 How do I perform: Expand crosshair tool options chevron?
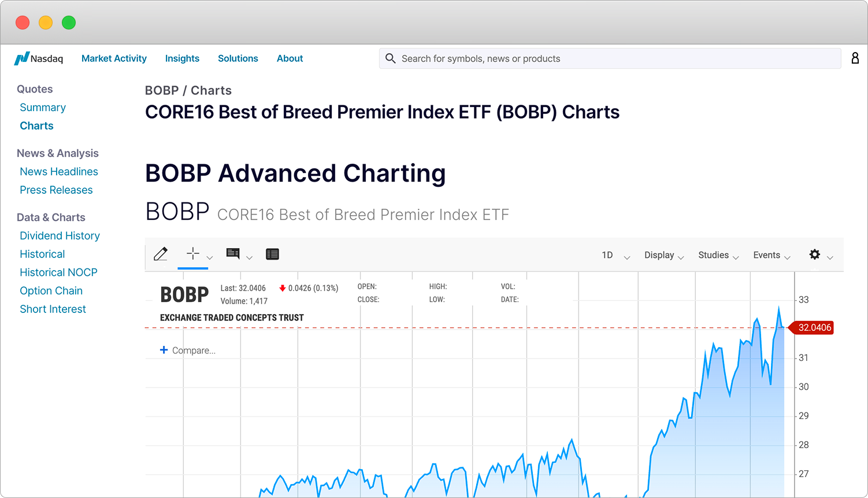(210, 258)
